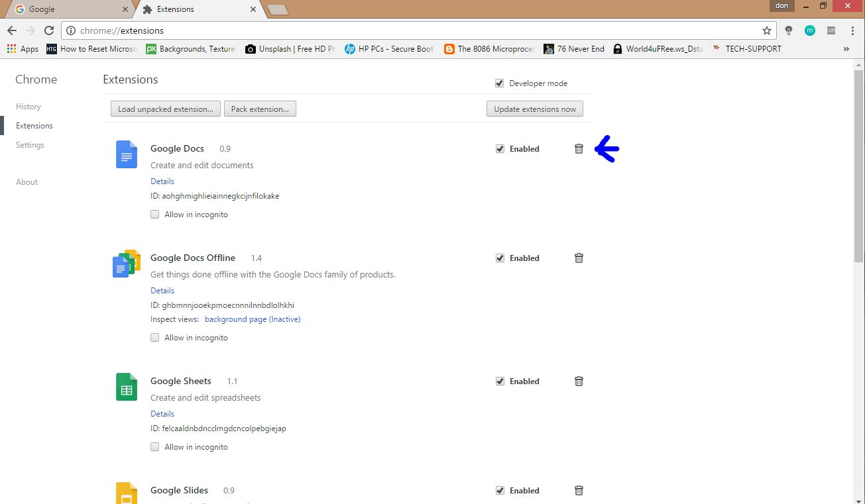Click 'Update extensions now' button
Screen dimensions: 865x504
tap(535, 109)
